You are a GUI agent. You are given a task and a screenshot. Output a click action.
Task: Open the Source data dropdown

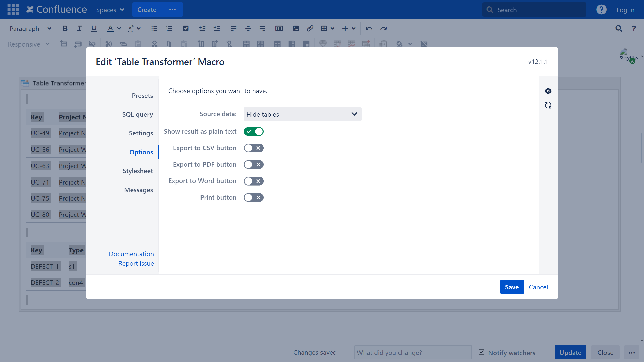click(x=302, y=114)
